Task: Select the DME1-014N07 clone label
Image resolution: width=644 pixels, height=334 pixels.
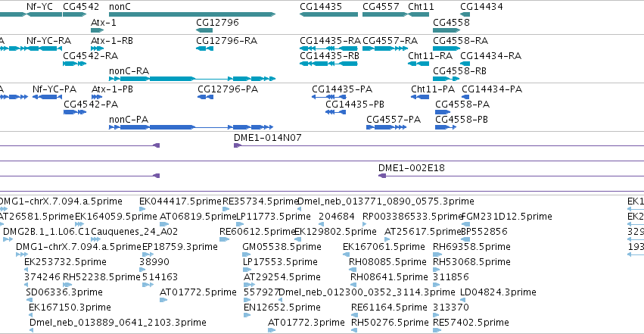Action: point(268,138)
